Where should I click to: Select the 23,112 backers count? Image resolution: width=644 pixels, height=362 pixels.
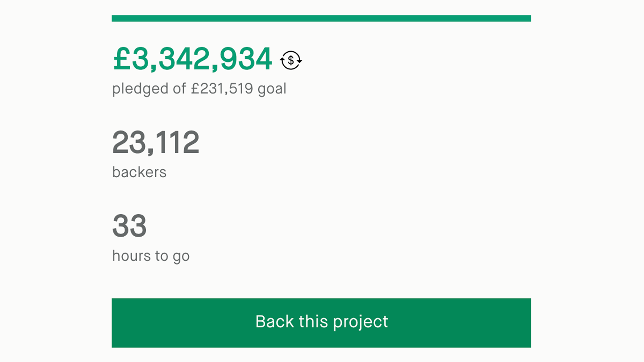click(156, 142)
